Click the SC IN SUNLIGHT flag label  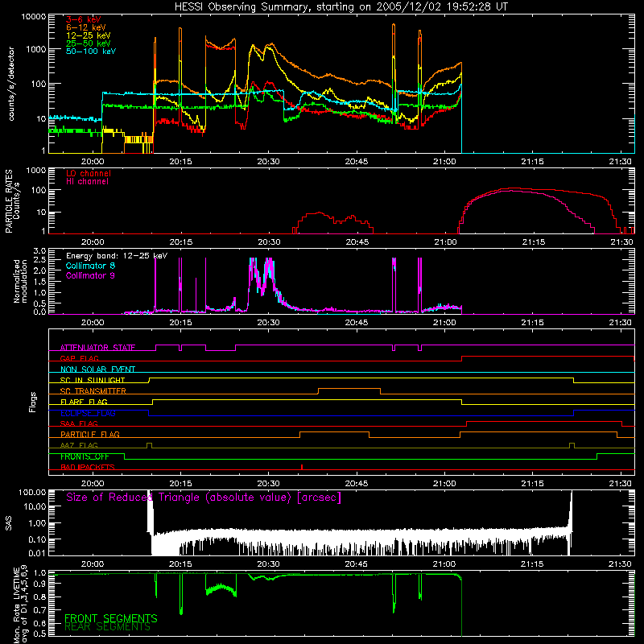click(x=93, y=380)
